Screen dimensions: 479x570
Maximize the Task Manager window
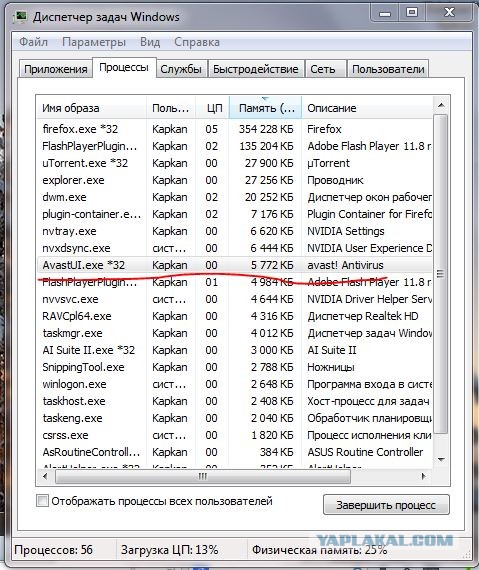pos(411,13)
